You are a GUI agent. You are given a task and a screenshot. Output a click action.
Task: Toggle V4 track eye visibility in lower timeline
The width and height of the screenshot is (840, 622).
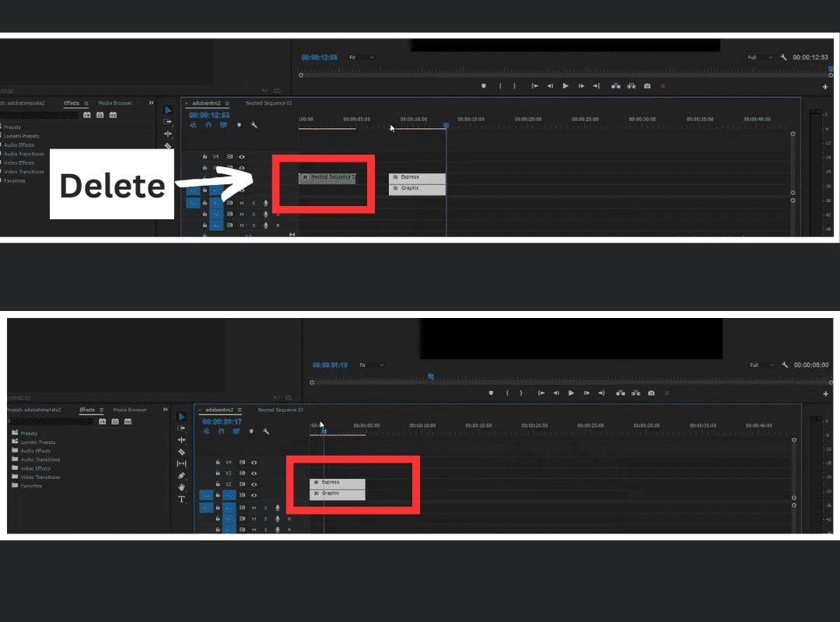254,462
